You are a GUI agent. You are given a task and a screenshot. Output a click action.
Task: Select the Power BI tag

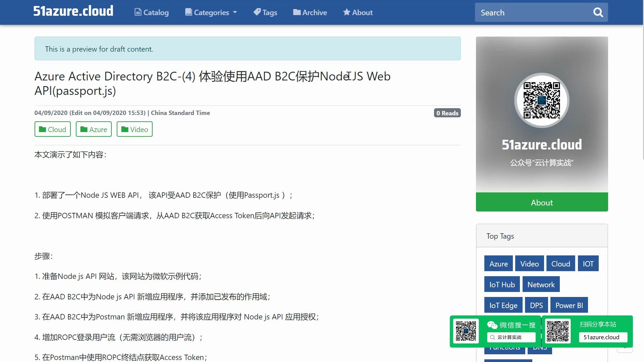tap(569, 305)
